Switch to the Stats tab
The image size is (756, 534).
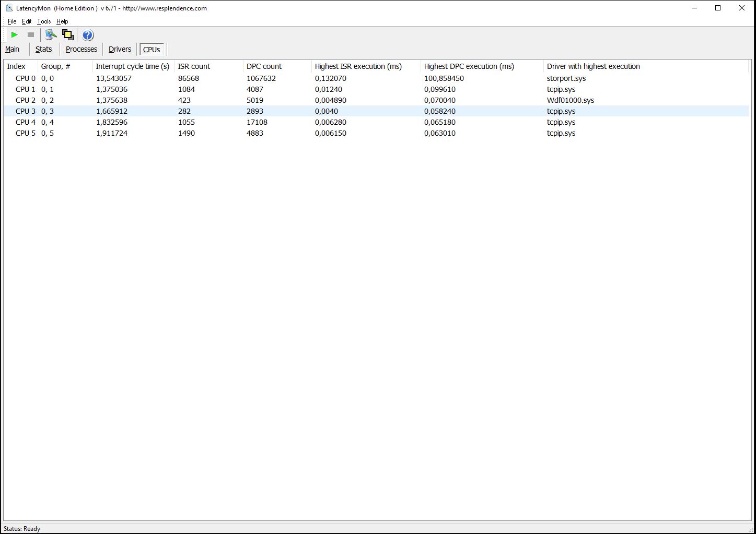pos(44,49)
